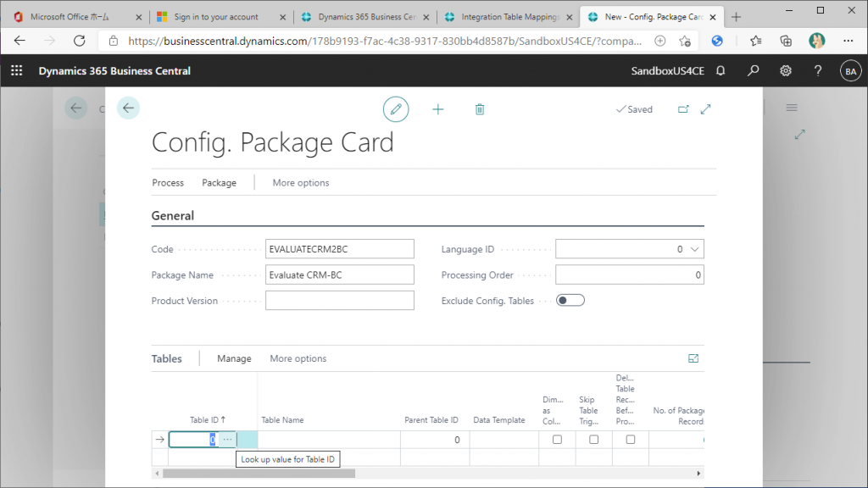Screen dimensions: 868x488
Task: Click the Data Template cell
Action: (x=504, y=440)
